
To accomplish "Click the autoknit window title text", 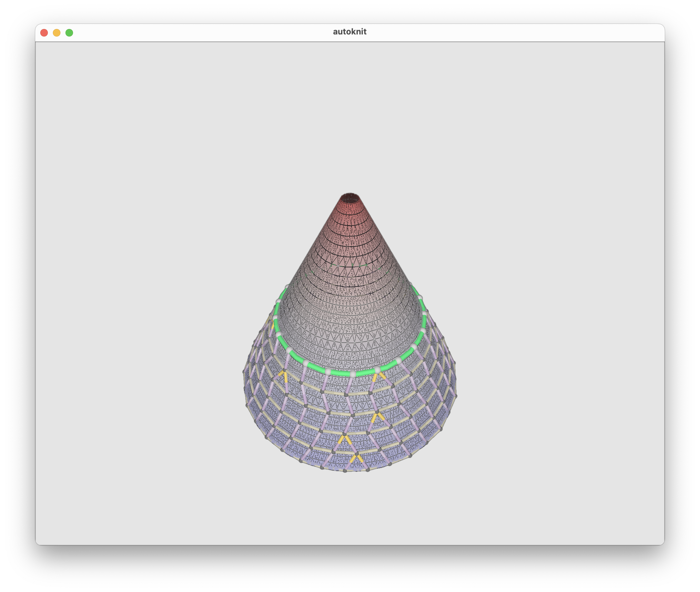I will [x=349, y=31].
